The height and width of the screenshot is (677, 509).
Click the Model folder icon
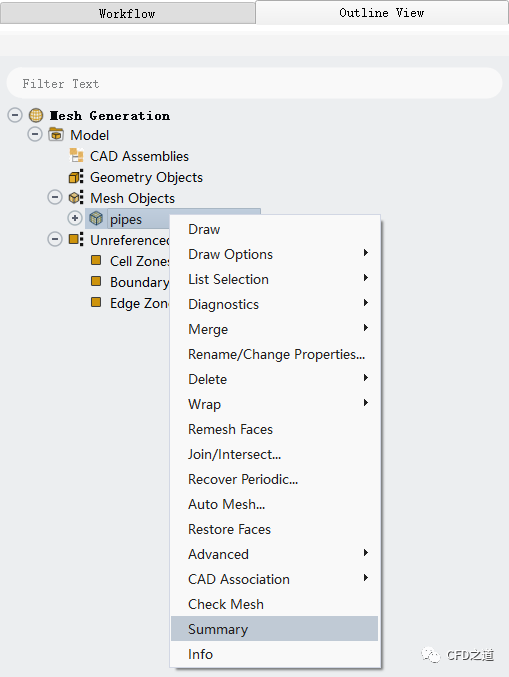pyautogui.click(x=56, y=135)
